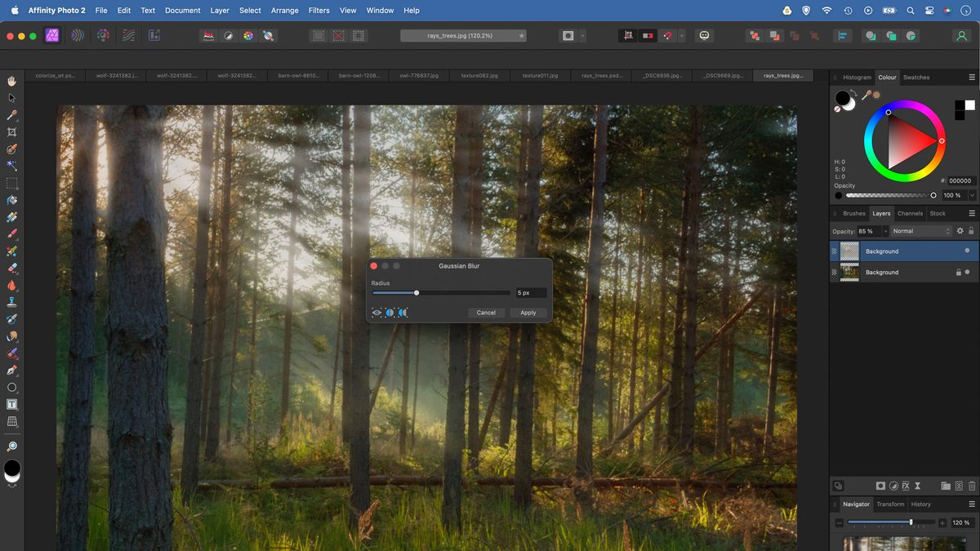The height and width of the screenshot is (551, 980).
Task: Select the Zoom tool
Action: click(x=11, y=447)
